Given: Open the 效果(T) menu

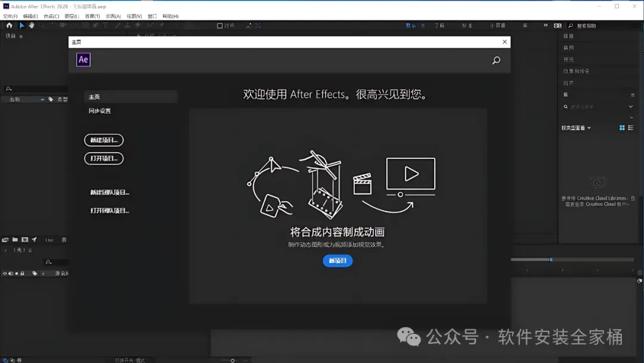Looking at the screenshot, I should coord(92,16).
